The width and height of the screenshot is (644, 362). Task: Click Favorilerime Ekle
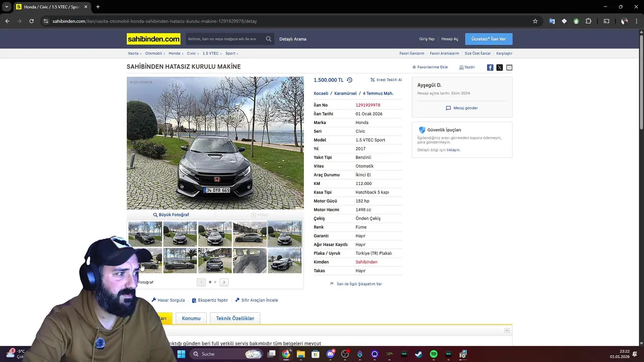click(430, 67)
